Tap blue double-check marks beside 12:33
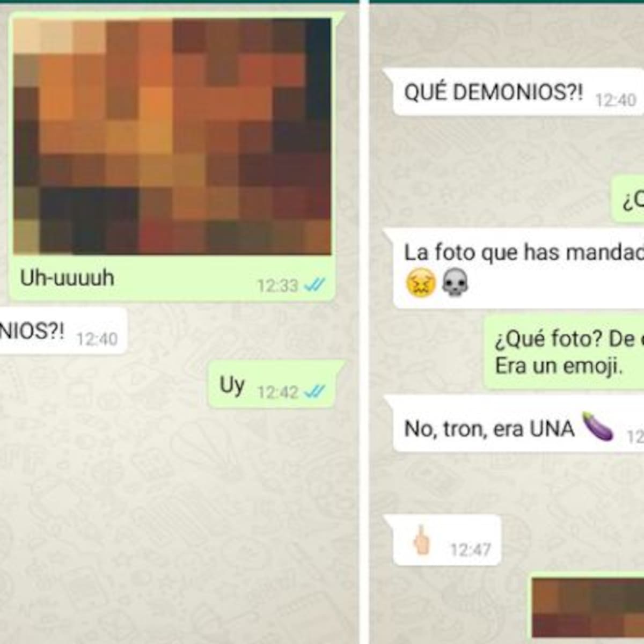644x644 pixels. 314,286
